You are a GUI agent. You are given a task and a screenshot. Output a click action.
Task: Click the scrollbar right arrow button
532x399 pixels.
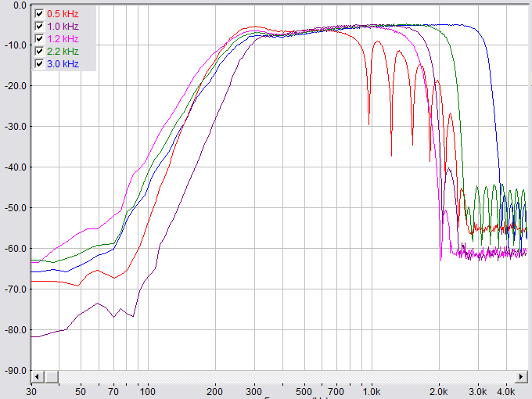[520, 376]
